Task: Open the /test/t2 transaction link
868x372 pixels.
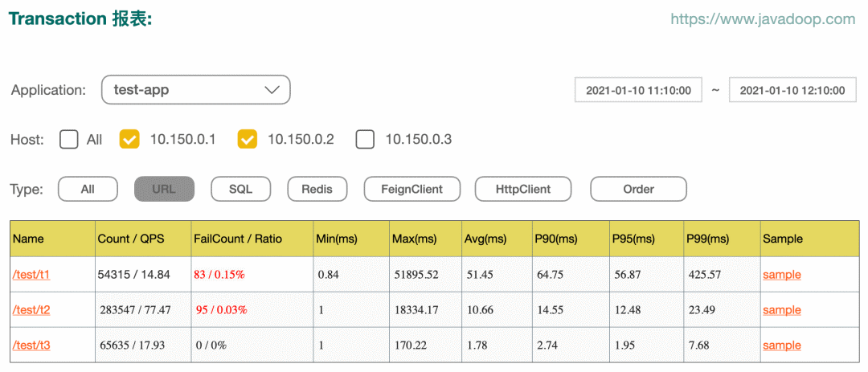Action: point(31,310)
